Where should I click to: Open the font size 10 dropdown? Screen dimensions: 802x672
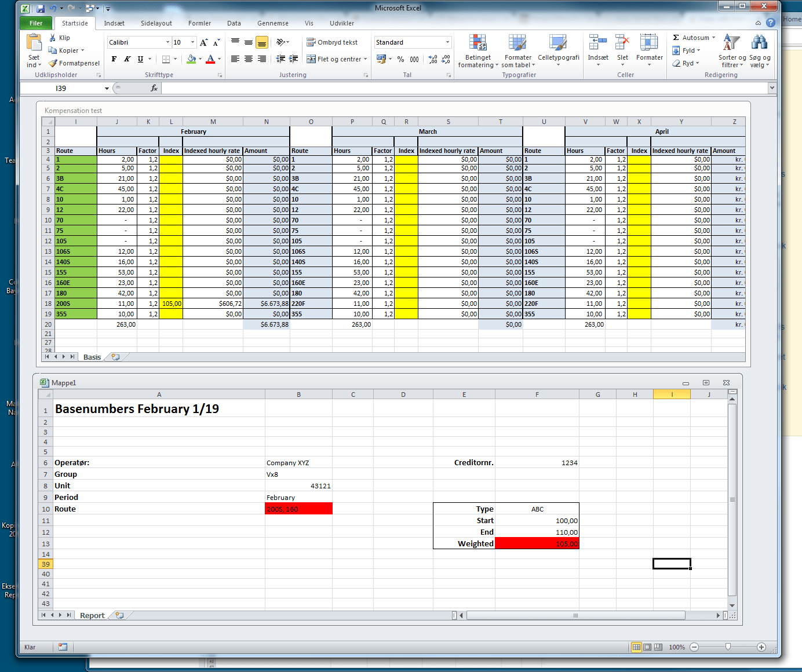click(x=193, y=42)
